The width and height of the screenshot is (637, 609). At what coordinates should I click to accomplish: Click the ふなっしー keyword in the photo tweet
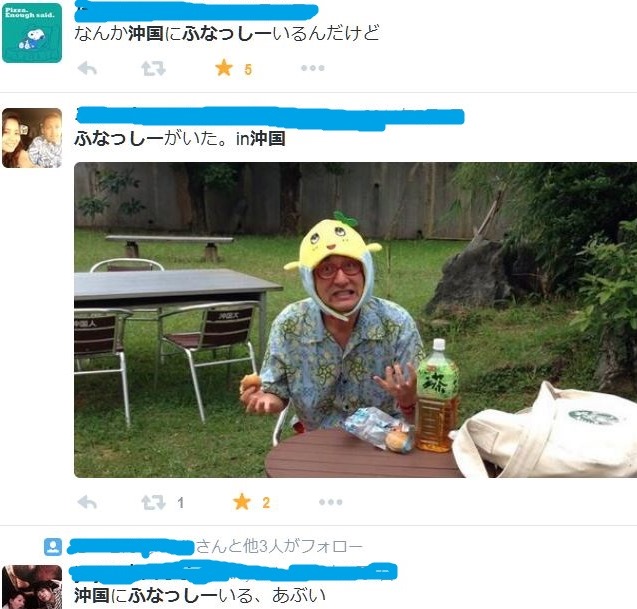pos(119,139)
